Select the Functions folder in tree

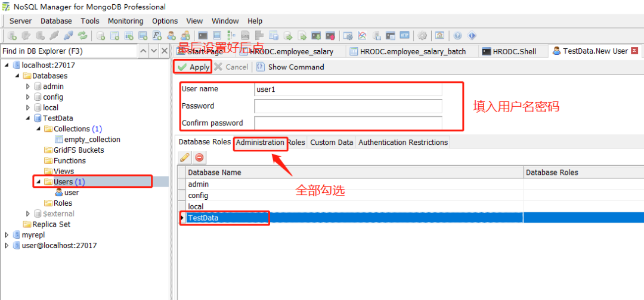coord(65,160)
